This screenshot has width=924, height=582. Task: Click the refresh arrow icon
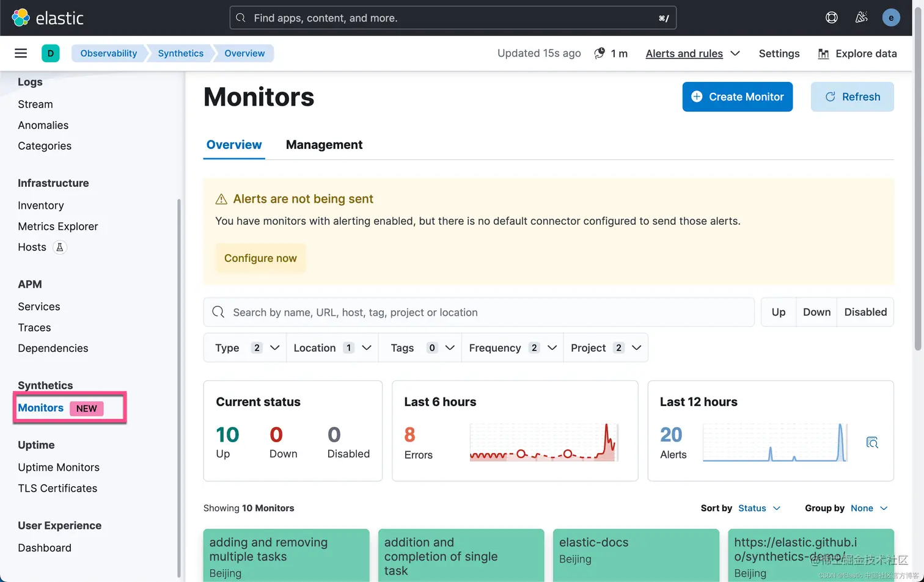831,96
